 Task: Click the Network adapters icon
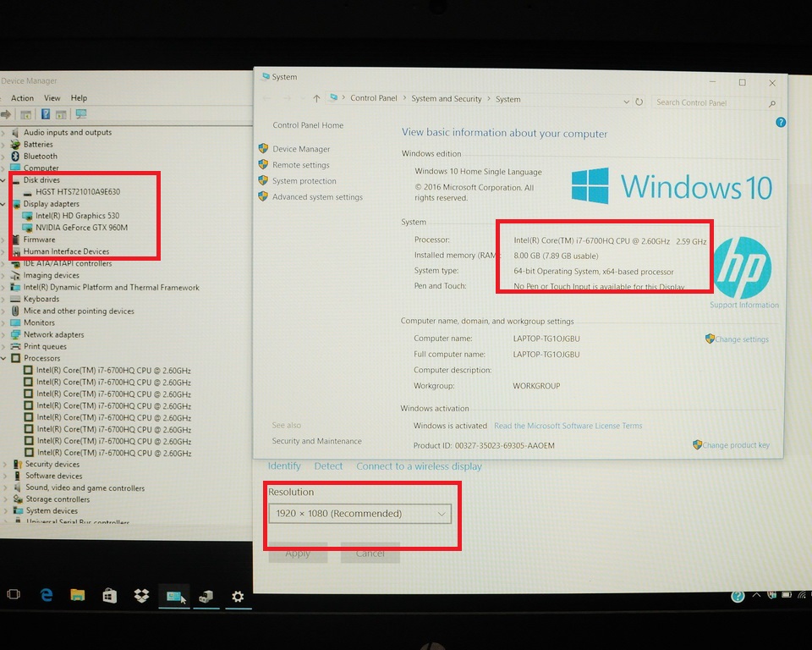15,334
